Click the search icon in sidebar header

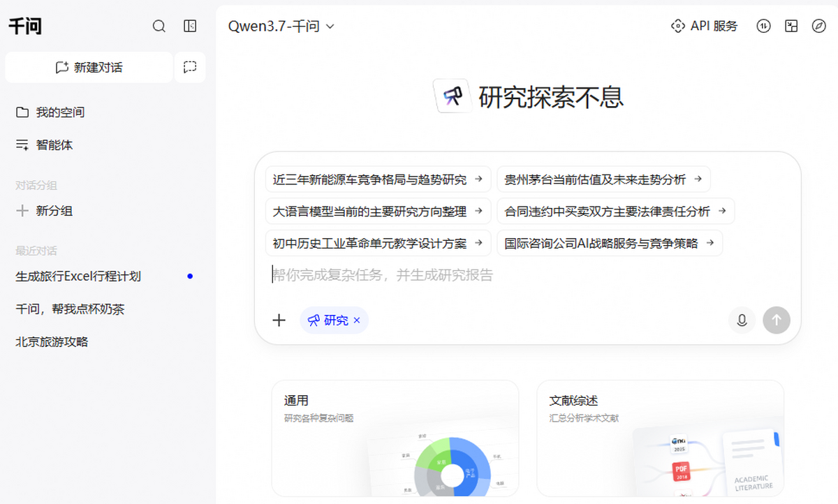click(159, 27)
